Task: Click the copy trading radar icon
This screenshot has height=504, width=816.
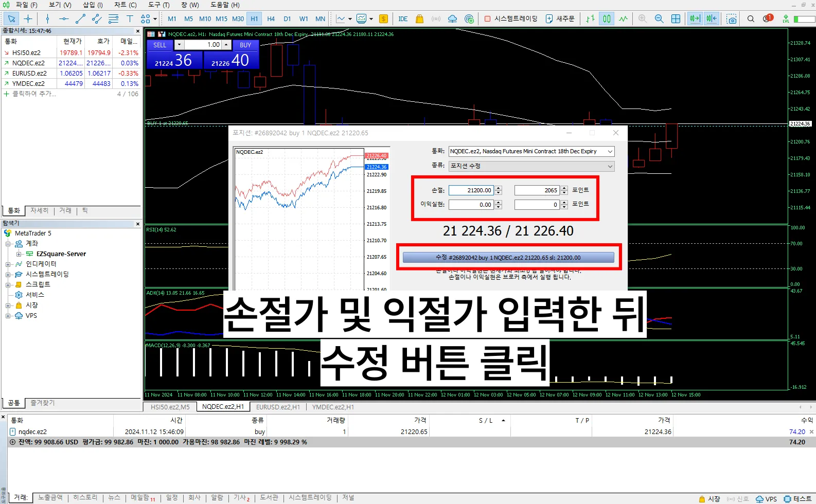Action: tap(469, 19)
